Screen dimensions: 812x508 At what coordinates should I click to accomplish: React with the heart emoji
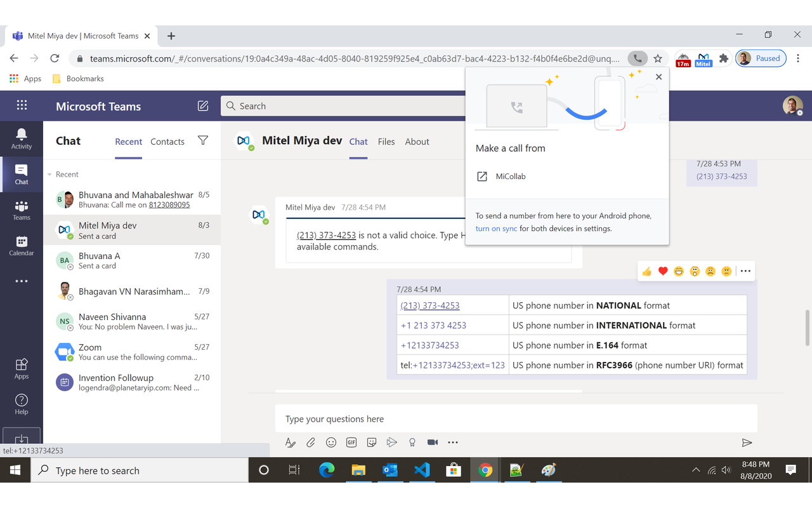coord(662,271)
